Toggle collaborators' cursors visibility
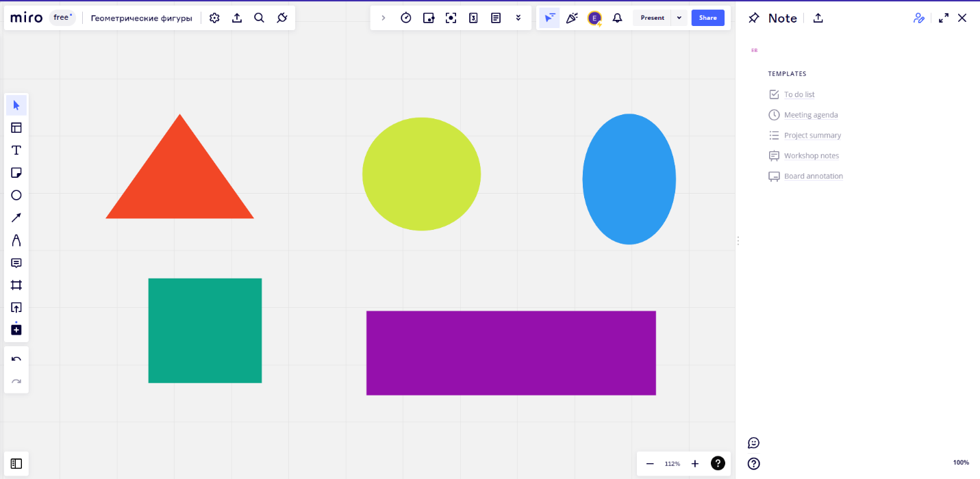 pos(549,18)
